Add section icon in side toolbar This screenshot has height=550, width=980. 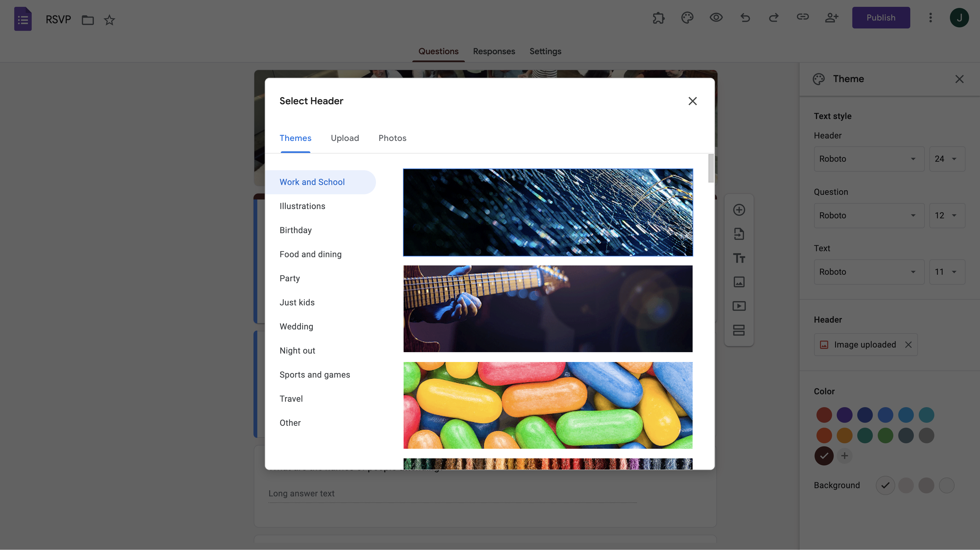coord(739,330)
